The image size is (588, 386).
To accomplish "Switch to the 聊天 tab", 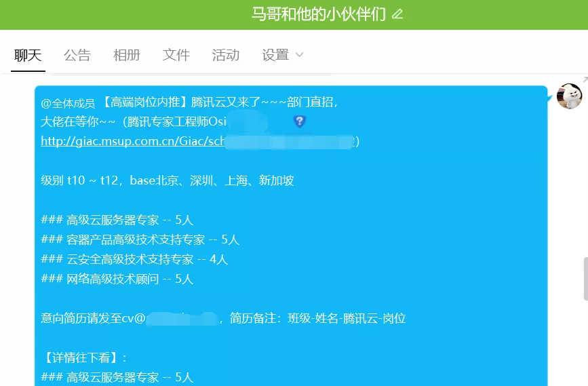I will [x=28, y=55].
